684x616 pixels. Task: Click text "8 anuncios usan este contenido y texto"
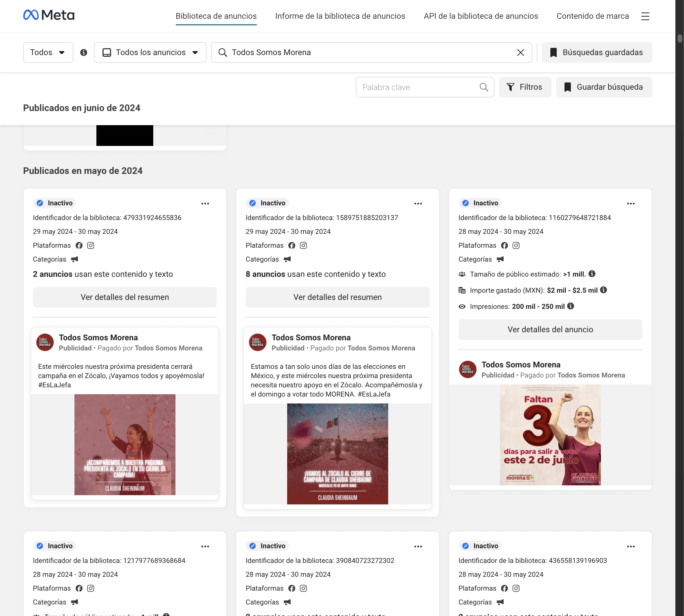[x=315, y=274]
